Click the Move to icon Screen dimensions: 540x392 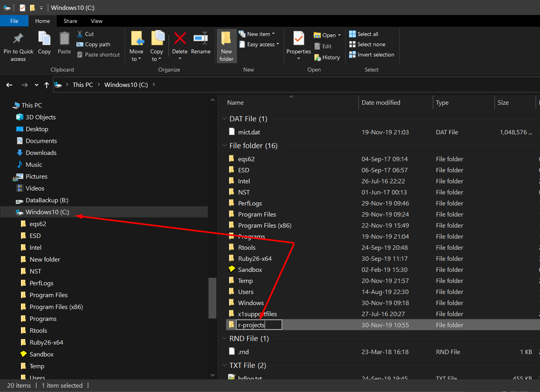tap(137, 39)
